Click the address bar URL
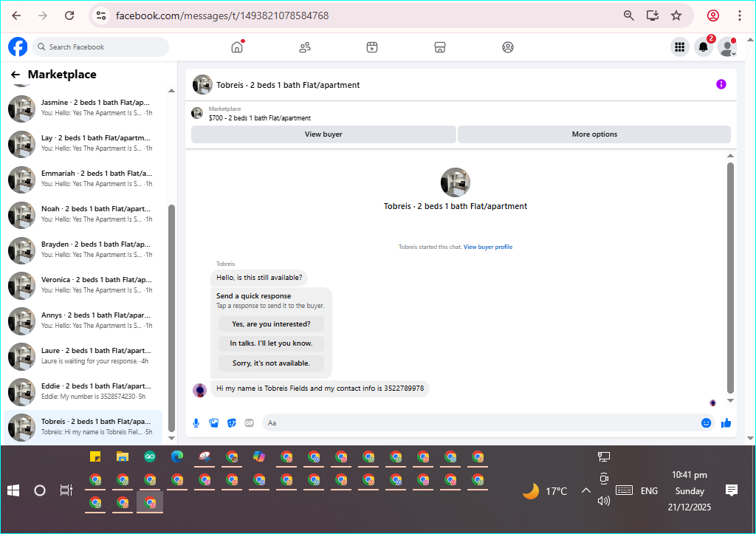The image size is (756, 534). tap(222, 16)
